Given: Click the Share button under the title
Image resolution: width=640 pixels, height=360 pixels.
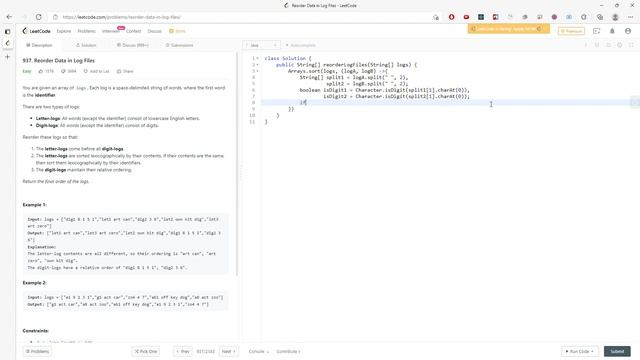Looking at the screenshot, I should (x=125, y=71).
